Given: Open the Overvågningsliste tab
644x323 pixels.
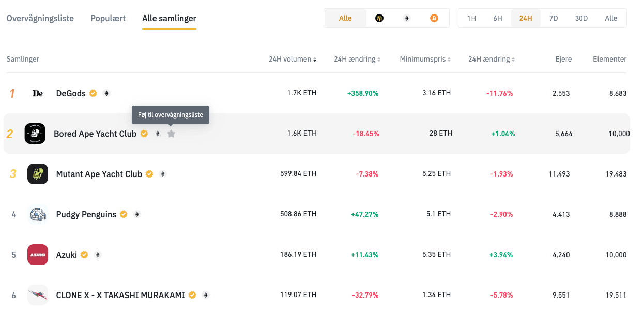Looking at the screenshot, I should [x=40, y=18].
